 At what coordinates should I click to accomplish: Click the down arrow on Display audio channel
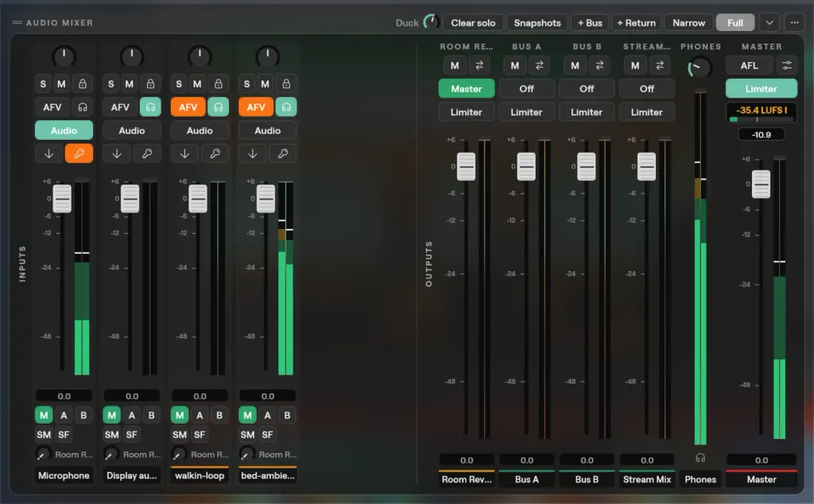(117, 153)
